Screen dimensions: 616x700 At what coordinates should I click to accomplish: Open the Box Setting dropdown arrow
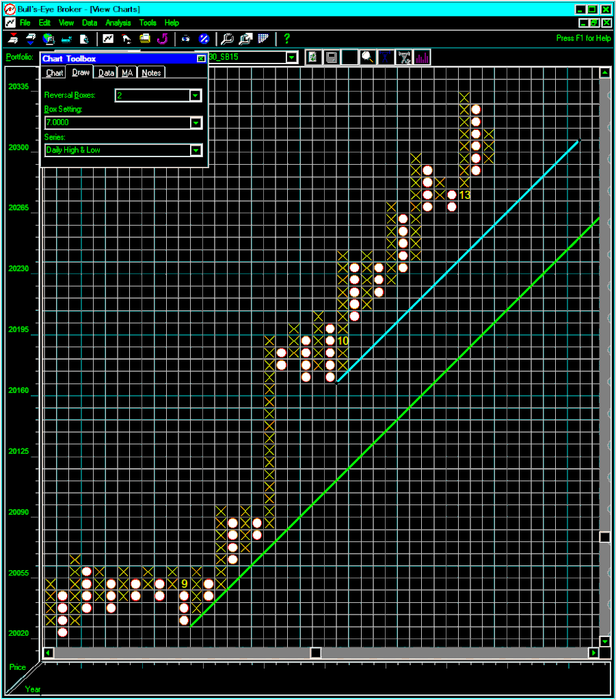coord(196,123)
